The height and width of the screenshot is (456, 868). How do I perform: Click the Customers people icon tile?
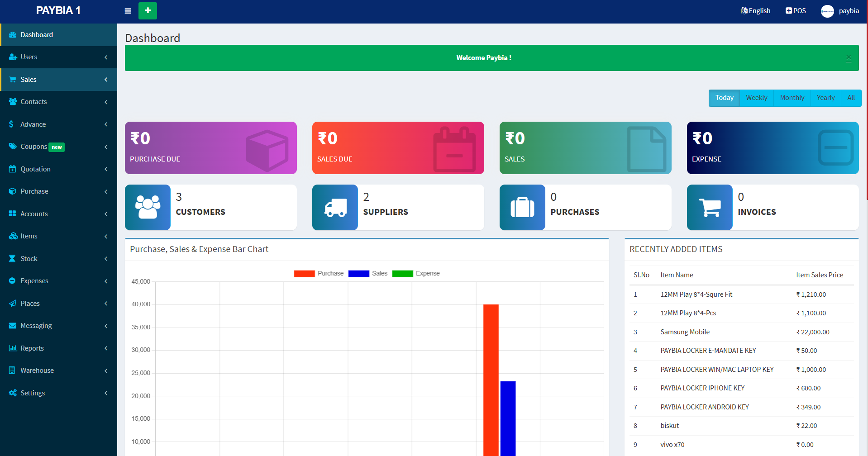point(148,207)
